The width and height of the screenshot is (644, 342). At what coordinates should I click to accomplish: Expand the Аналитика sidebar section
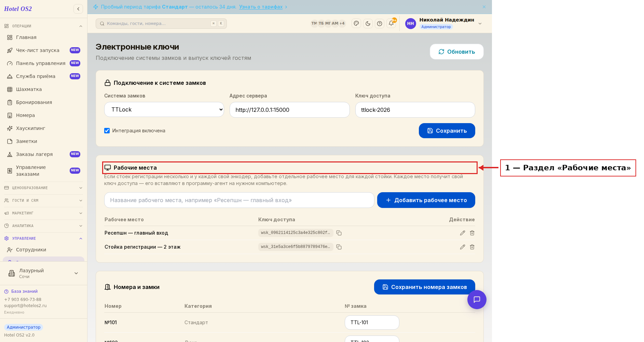43,226
